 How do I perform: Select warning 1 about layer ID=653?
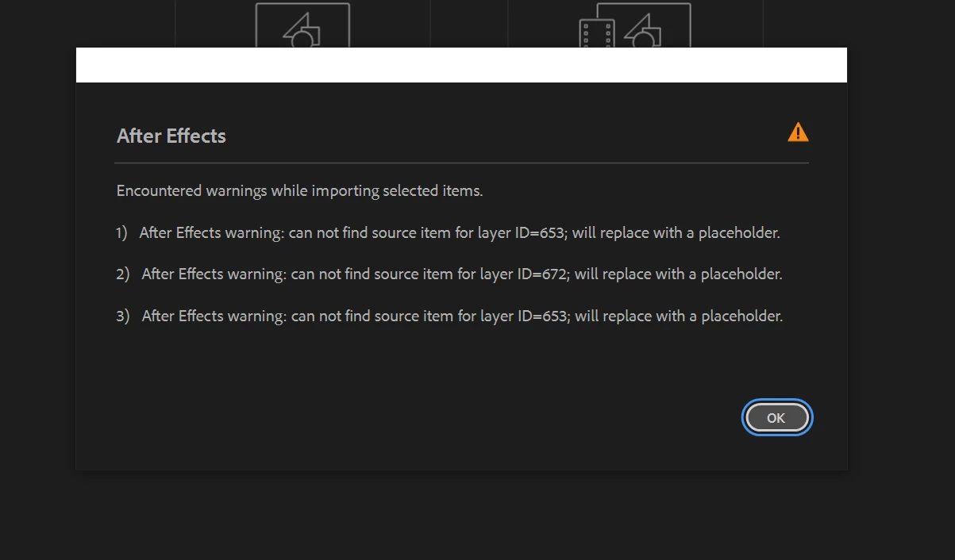448,233
